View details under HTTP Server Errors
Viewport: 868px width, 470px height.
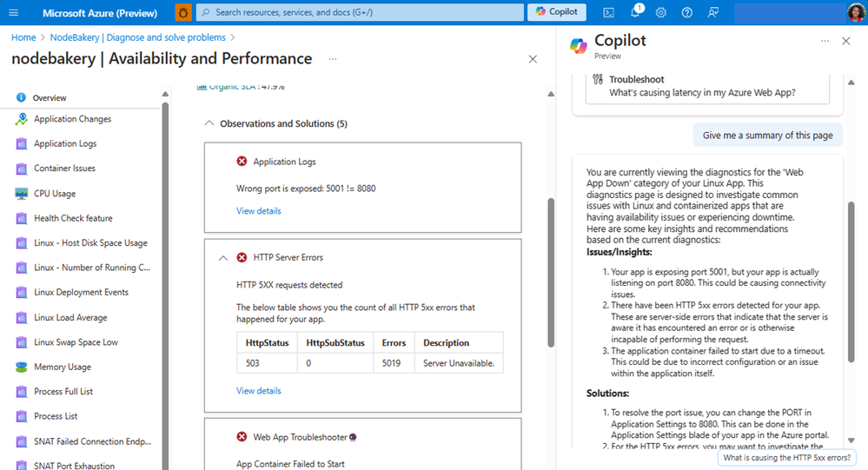tap(259, 391)
